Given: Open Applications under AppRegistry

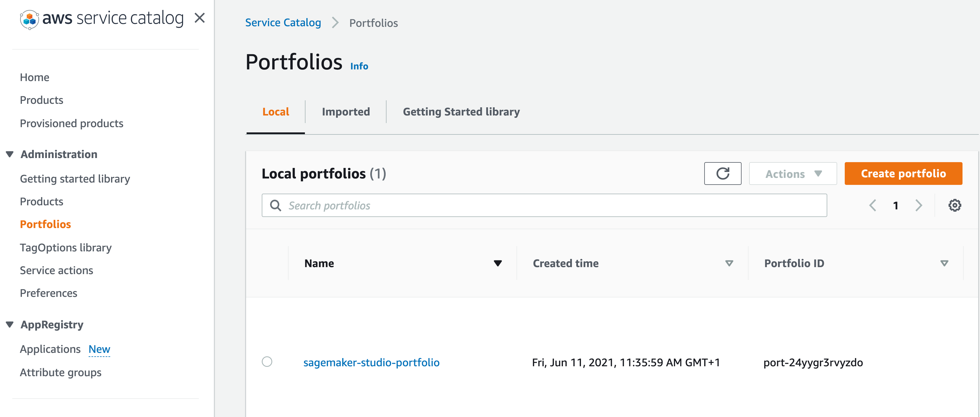Looking at the screenshot, I should (x=50, y=349).
